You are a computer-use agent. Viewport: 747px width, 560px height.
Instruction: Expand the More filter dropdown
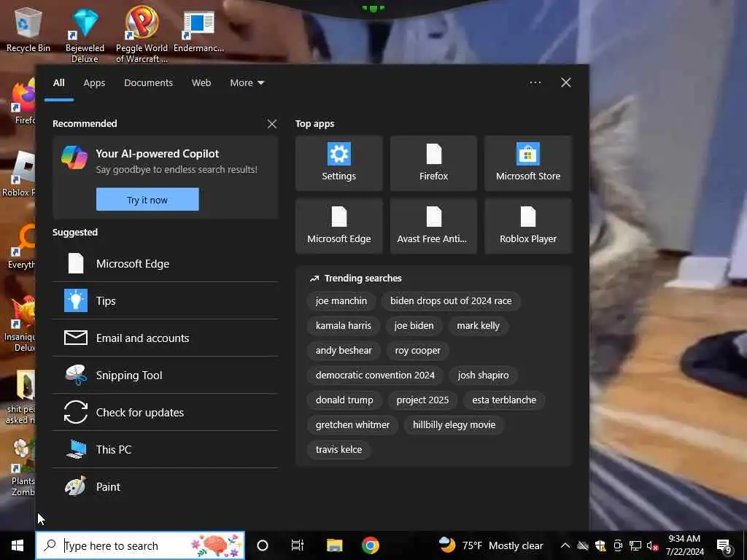coord(247,83)
